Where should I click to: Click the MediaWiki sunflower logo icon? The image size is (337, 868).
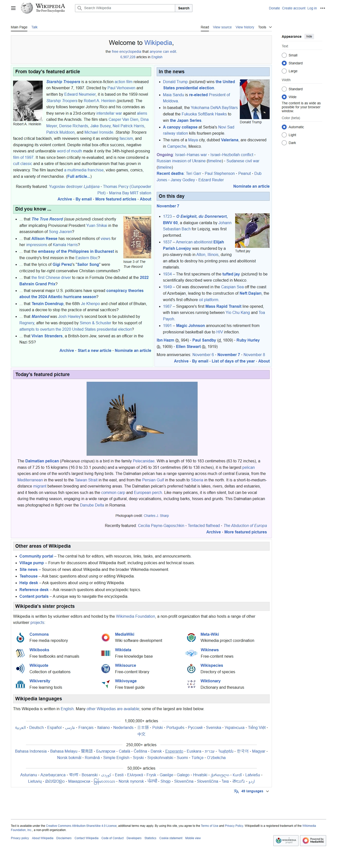click(106, 637)
